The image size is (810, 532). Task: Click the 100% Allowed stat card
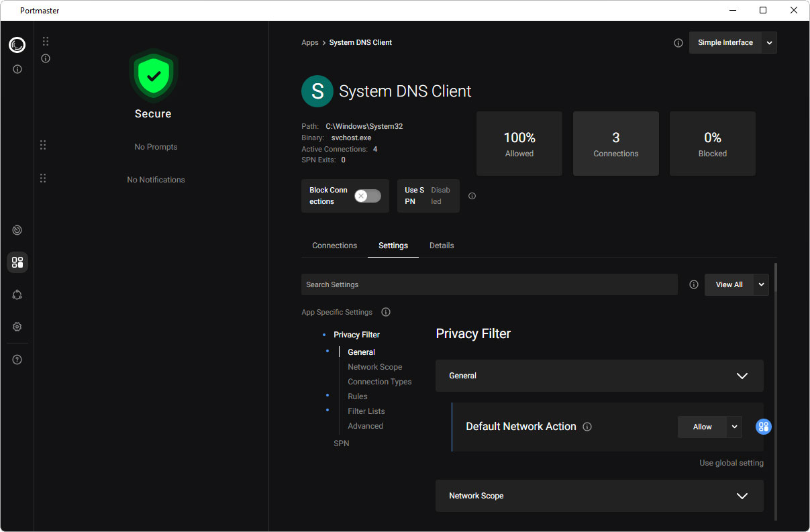519,144
